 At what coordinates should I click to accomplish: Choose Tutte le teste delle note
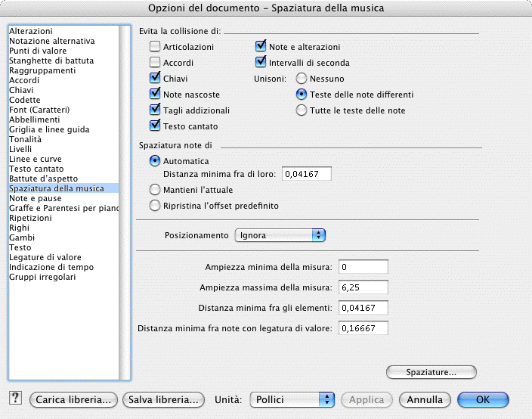302,110
